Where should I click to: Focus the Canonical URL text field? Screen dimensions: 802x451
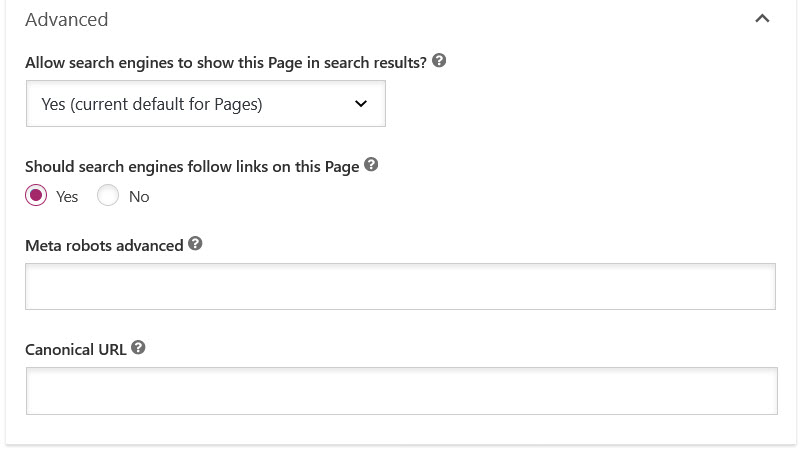click(400, 391)
